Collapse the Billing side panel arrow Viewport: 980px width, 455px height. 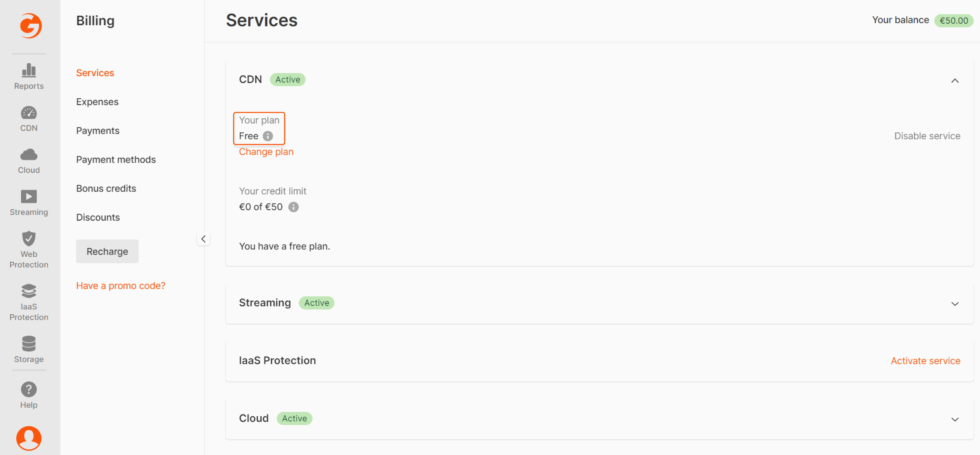click(x=204, y=239)
